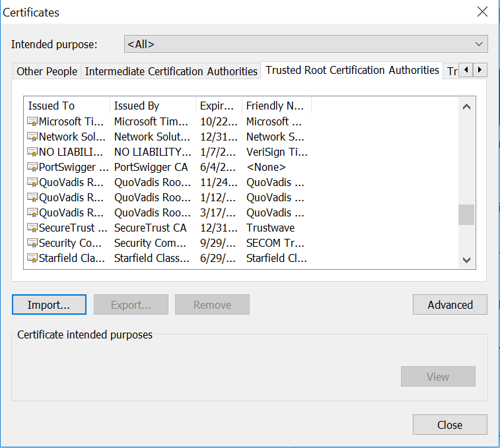Sort by the Issued By column header
500x448 pixels.
point(152,106)
